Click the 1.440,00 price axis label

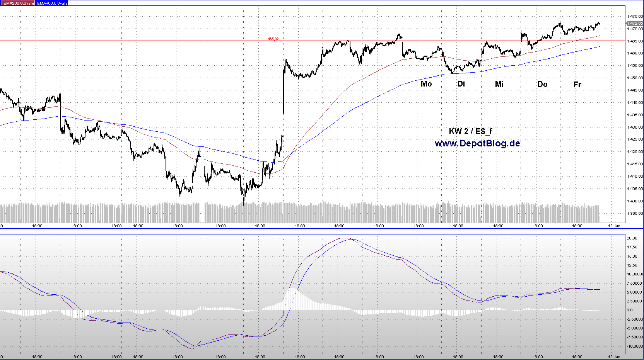click(635, 103)
